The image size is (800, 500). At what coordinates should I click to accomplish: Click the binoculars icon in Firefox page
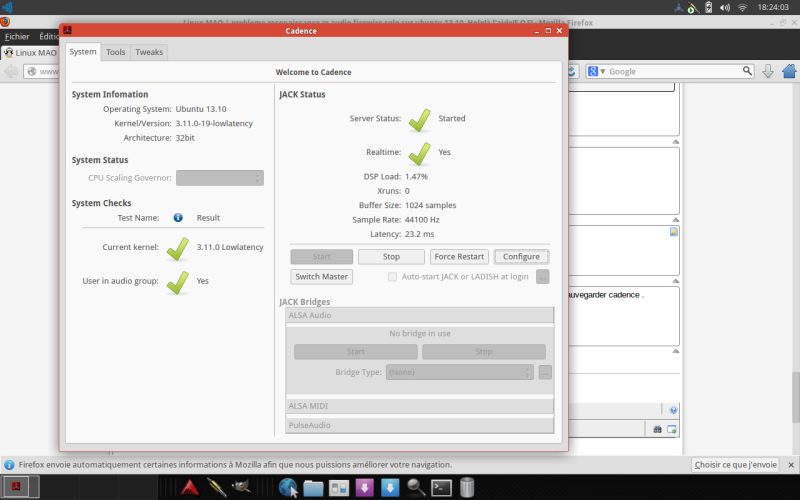(657, 430)
